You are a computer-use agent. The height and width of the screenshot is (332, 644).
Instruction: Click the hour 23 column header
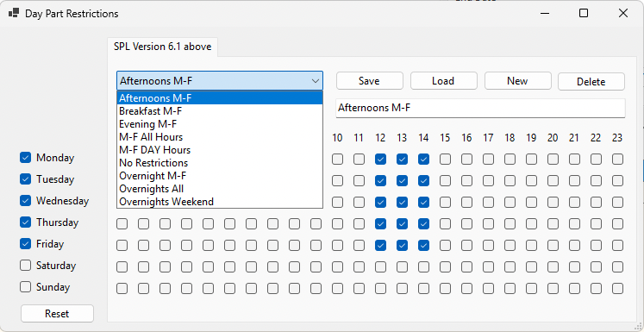pyautogui.click(x=617, y=138)
